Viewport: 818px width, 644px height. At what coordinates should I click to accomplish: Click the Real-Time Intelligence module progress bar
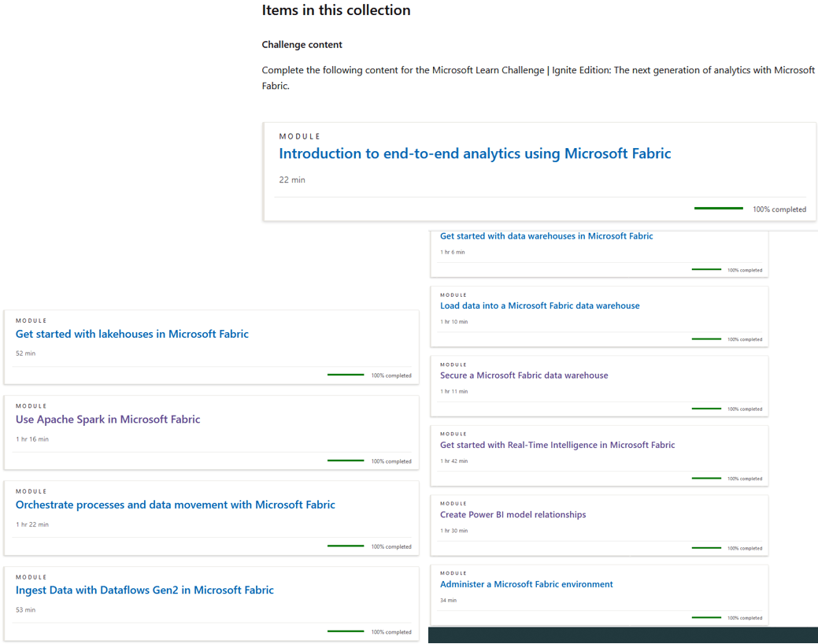pos(706,478)
